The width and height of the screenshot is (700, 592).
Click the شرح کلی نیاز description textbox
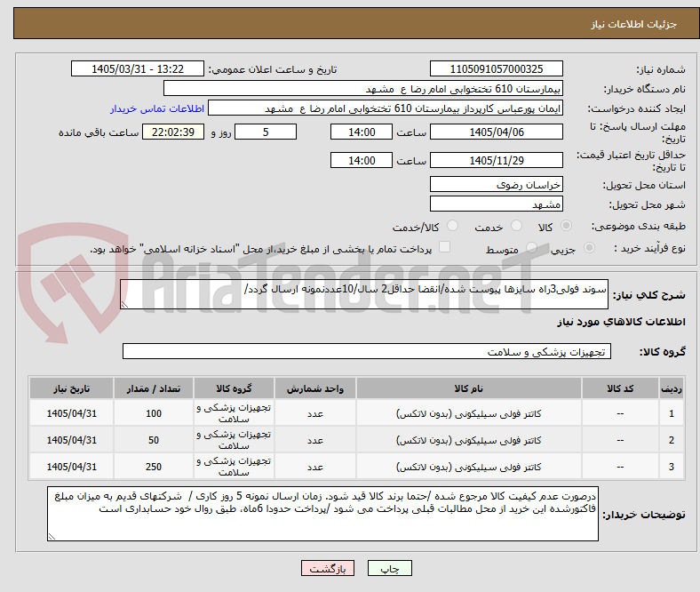coord(364,294)
